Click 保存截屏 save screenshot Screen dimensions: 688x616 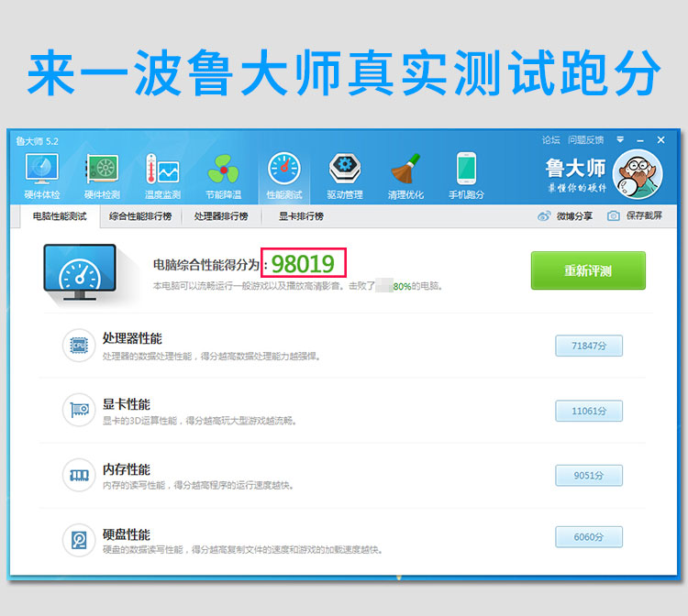click(x=644, y=215)
